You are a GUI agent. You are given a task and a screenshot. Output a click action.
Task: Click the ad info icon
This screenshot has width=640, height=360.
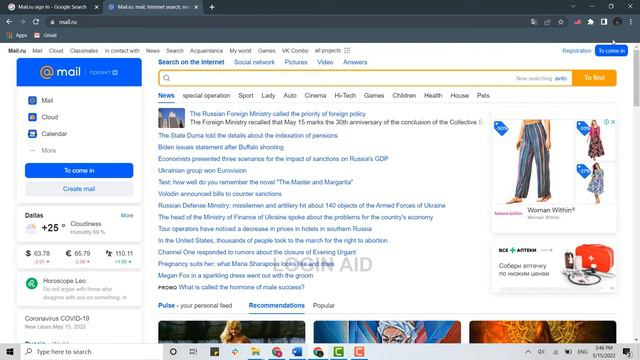pos(607,122)
